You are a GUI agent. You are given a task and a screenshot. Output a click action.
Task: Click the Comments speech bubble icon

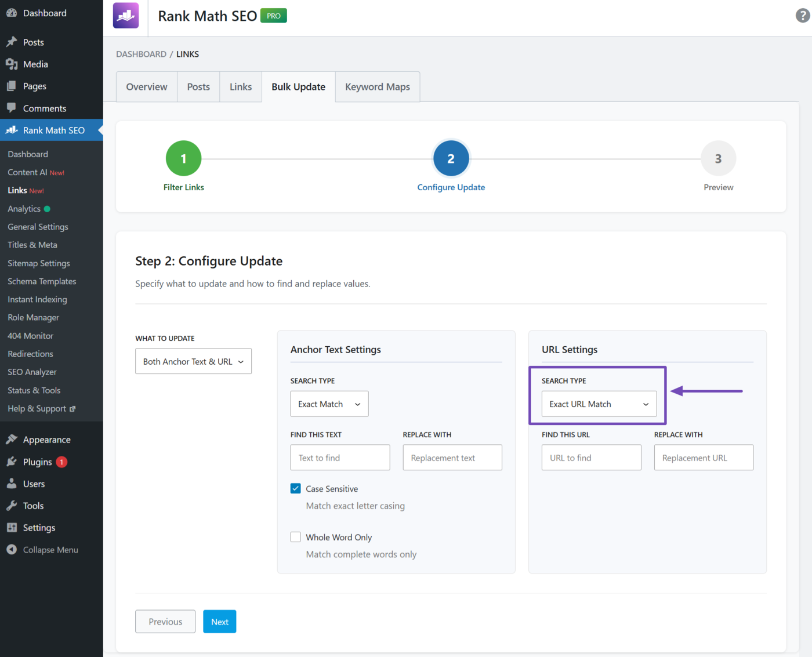tap(12, 108)
